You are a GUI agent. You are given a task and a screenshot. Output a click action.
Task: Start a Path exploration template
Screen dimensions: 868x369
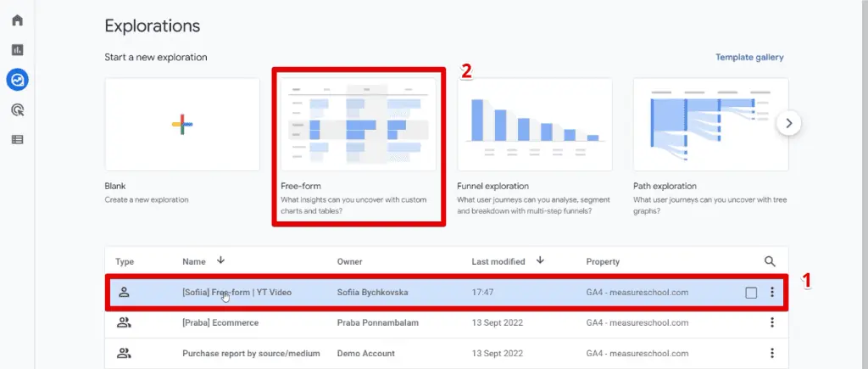pyautogui.click(x=710, y=125)
